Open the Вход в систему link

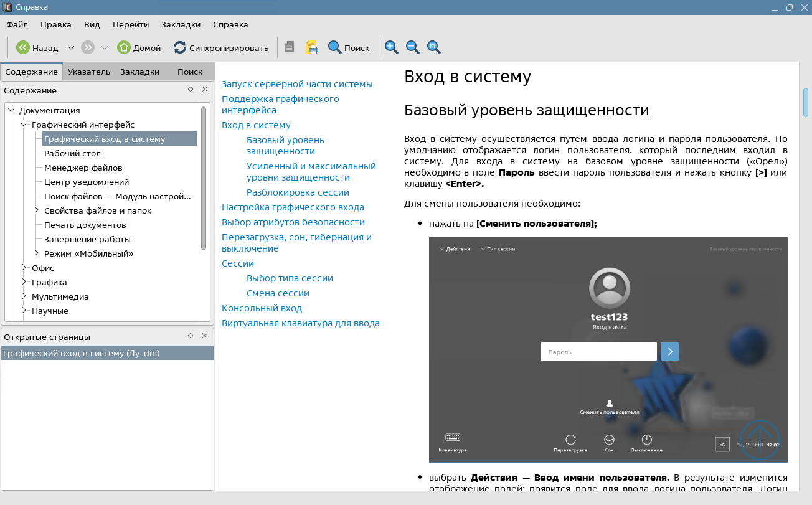point(256,125)
